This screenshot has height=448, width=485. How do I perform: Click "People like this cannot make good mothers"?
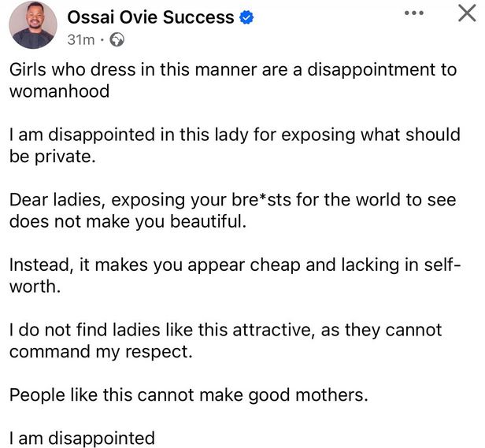[x=188, y=395]
